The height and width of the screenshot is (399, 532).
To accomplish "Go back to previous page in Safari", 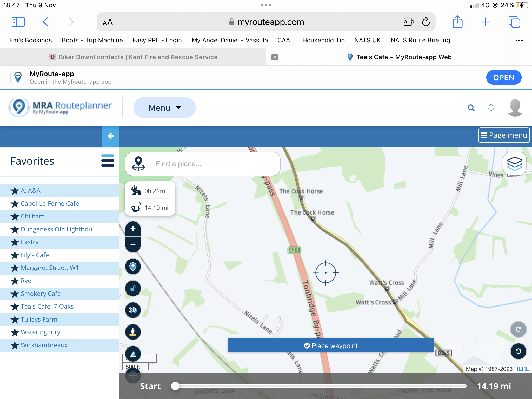I will pyautogui.click(x=46, y=22).
